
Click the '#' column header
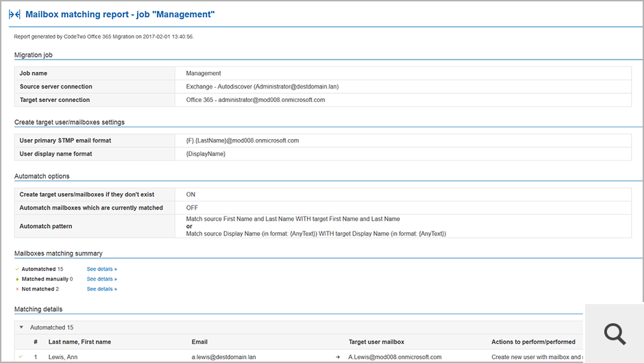point(36,342)
